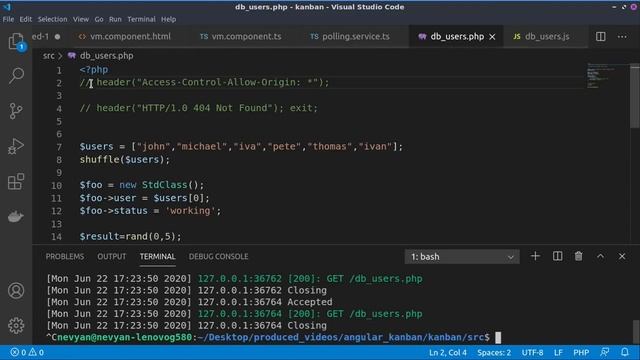640x360 pixels.
Task: Close the terminal panel
Action: 622,256
